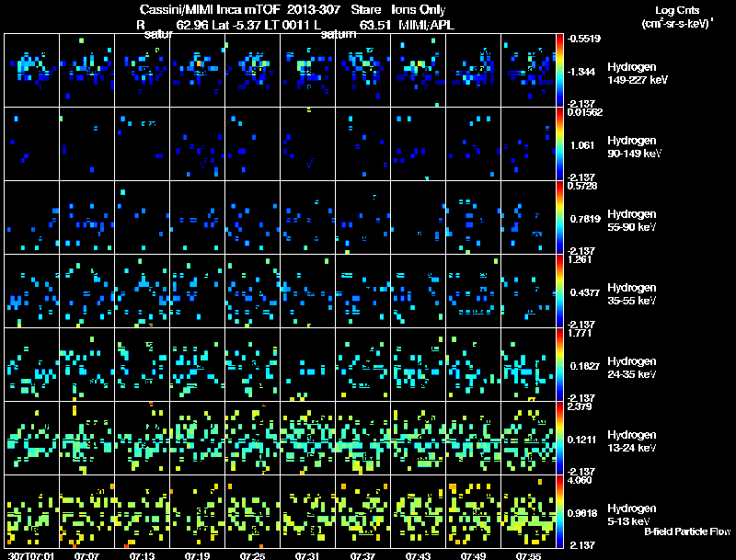
Task: Click the 'Hydrogen 55-90 keV' row label
Action: tap(632, 221)
